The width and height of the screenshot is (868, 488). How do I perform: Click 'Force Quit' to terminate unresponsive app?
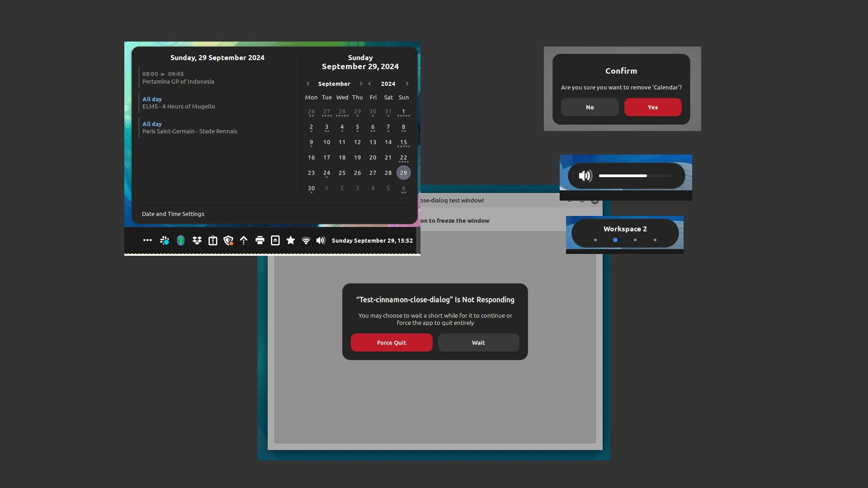391,342
